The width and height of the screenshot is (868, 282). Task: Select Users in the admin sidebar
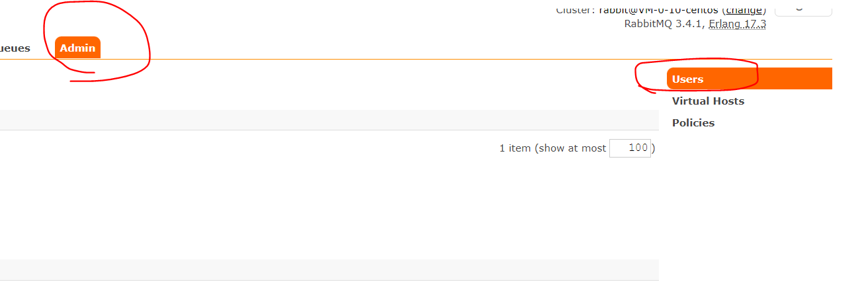(x=687, y=79)
